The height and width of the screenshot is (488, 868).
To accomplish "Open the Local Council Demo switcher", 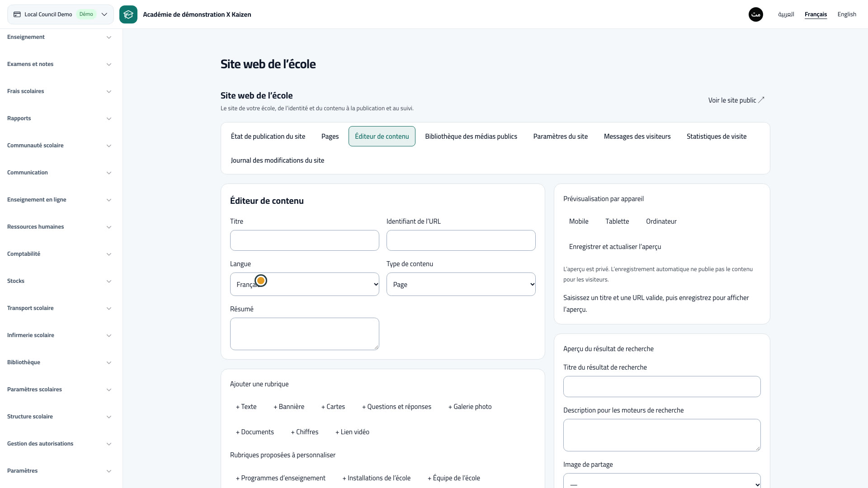I will [x=61, y=14].
